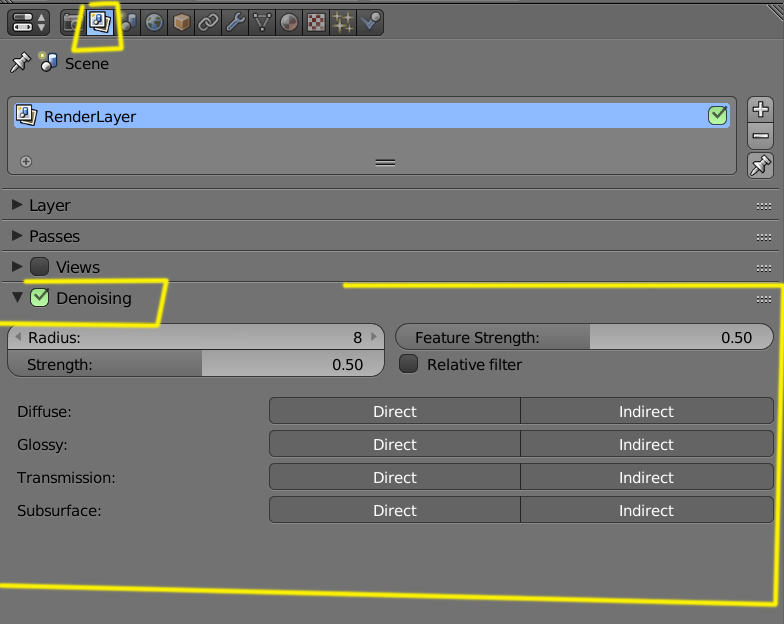Expand the Passes panel
784x624 pixels.
[x=17, y=236]
